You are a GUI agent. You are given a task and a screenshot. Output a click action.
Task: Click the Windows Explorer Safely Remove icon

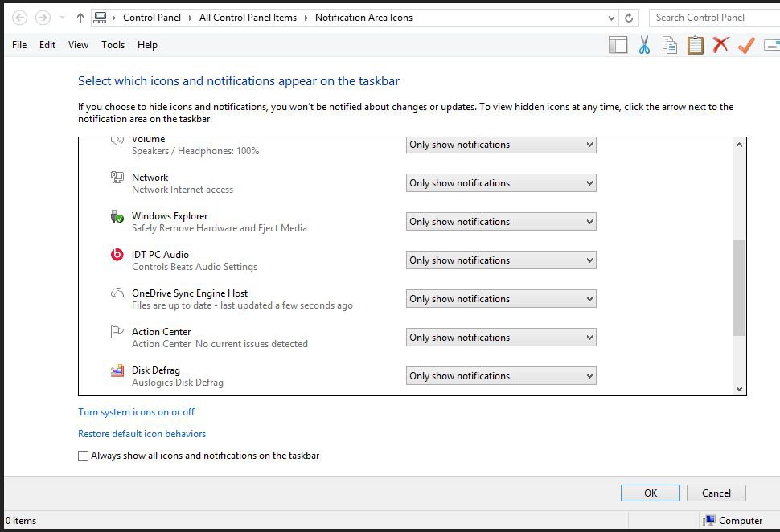(x=117, y=216)
